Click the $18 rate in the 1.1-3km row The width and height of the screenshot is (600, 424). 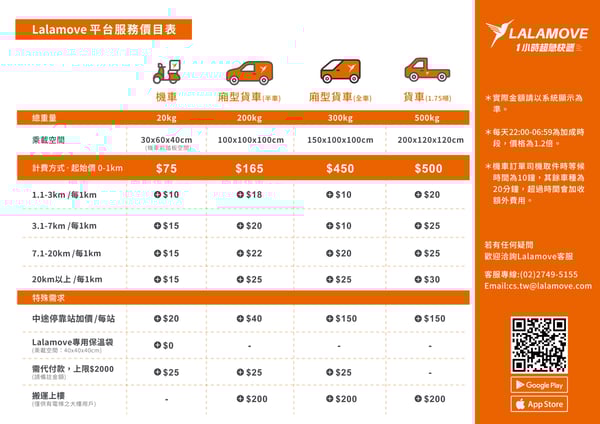[249, 195]
